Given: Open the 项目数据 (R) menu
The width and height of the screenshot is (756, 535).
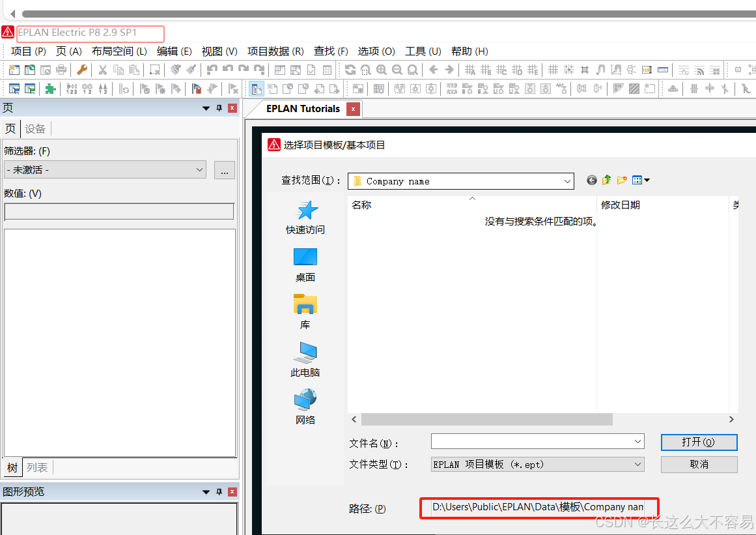Looking at the screenshot, I should 275,51.
